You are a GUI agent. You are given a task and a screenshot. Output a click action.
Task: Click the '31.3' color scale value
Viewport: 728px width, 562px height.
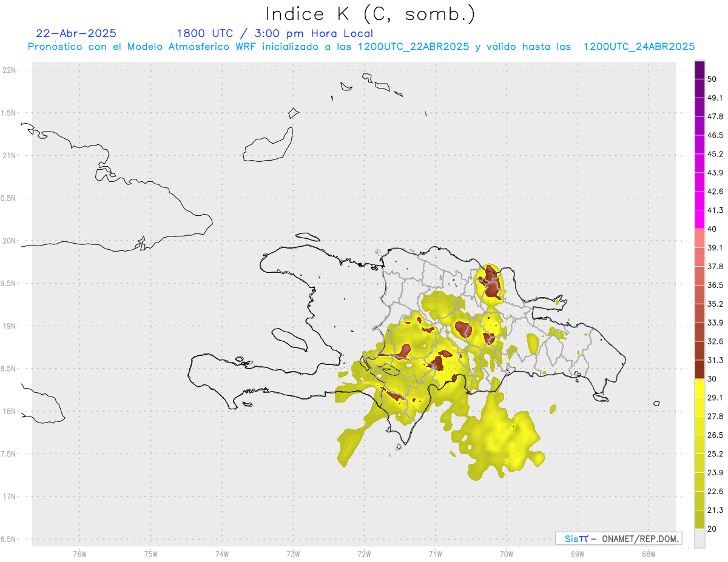[715, 360]
